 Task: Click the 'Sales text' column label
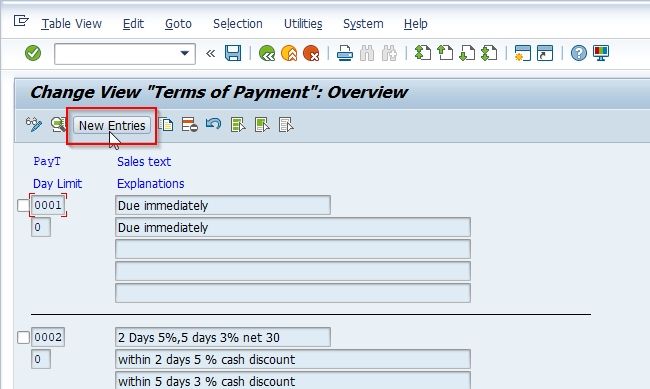(x=144, y=161)
